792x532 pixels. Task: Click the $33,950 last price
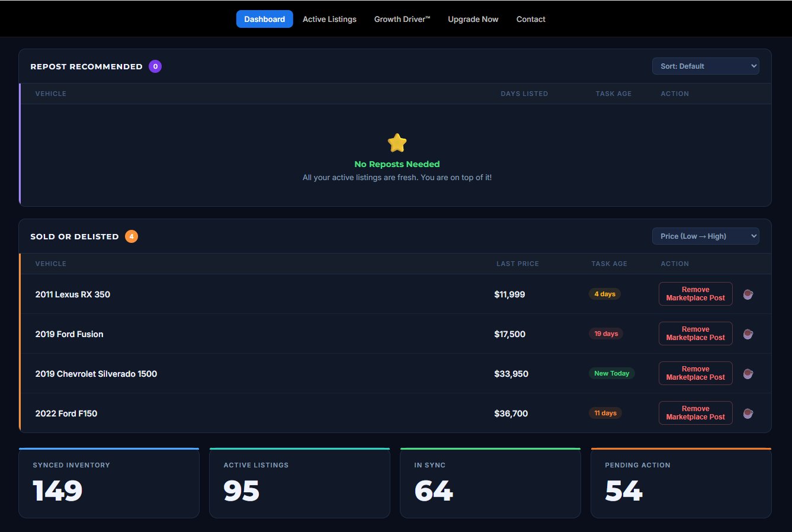click(511, 374)
